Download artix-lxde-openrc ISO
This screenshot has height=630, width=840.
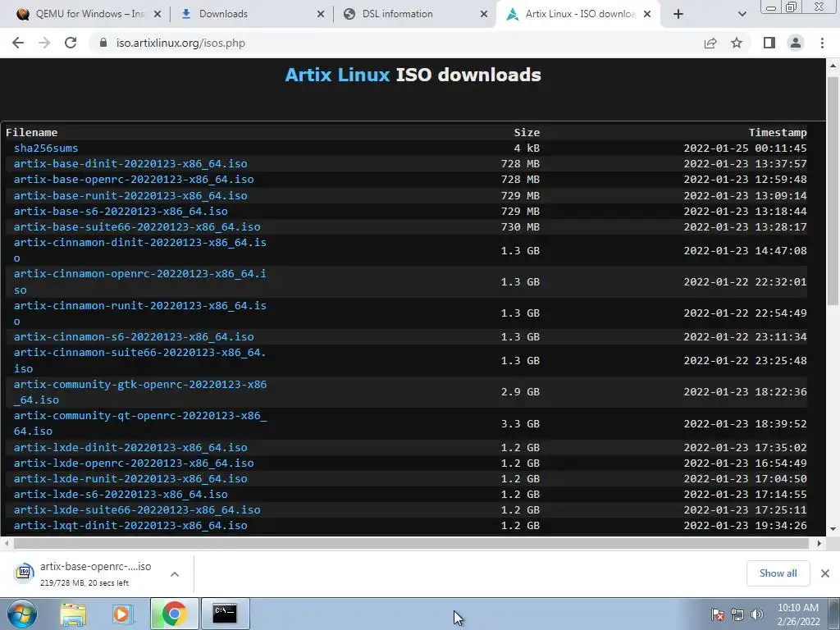click(134, 463)
